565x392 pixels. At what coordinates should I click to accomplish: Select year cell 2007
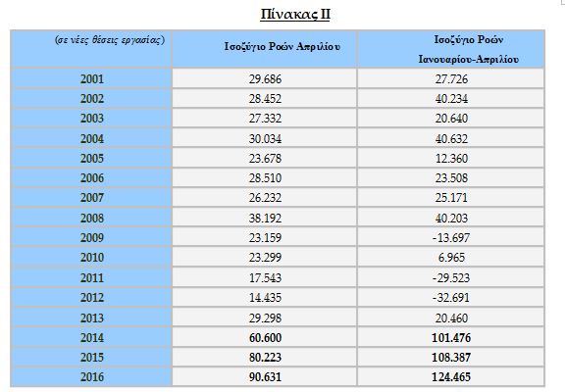pyautogui.click(x=92, y=198)
